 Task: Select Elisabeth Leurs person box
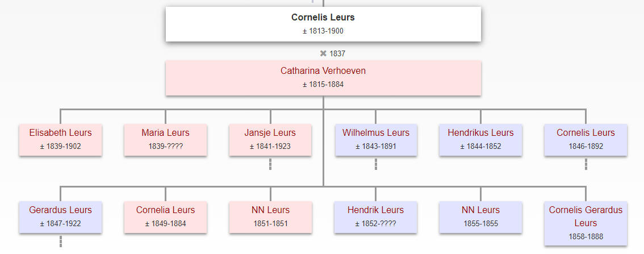click(60, 140)
